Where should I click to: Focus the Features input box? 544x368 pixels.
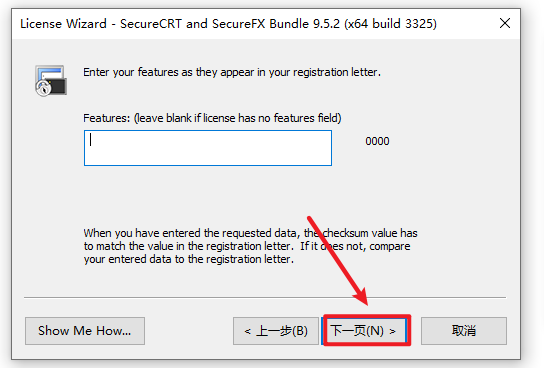click(208, 148)
